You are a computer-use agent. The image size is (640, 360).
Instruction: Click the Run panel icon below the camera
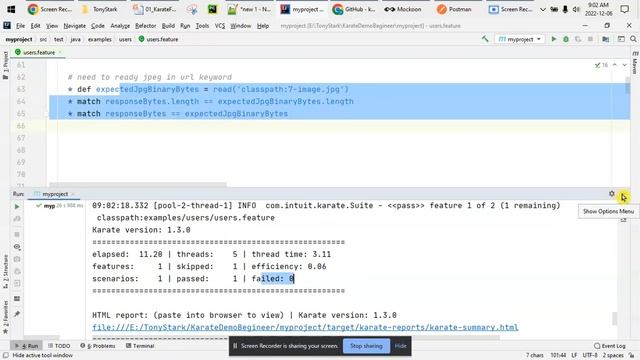[17, 271]
